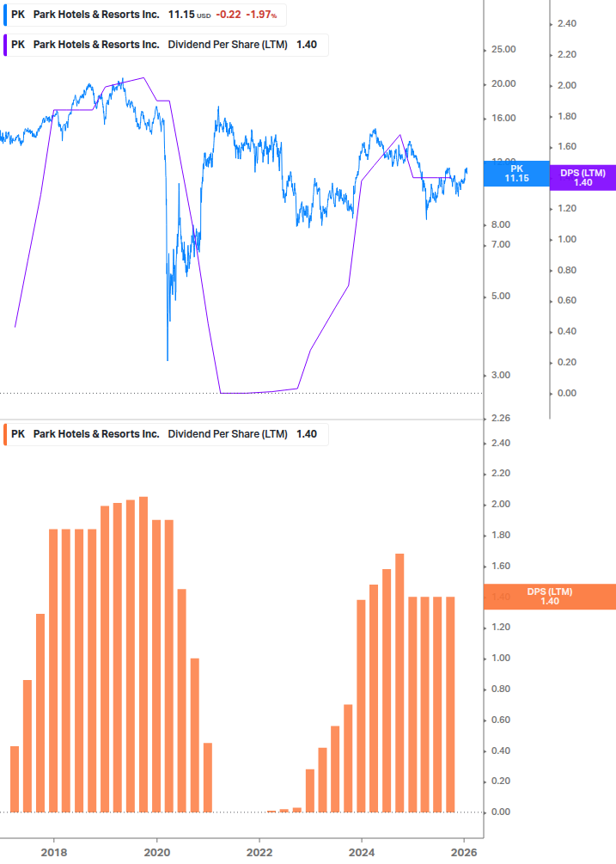
Task: Click the last orange bar before 2026
Action: (x=450, y=704)
